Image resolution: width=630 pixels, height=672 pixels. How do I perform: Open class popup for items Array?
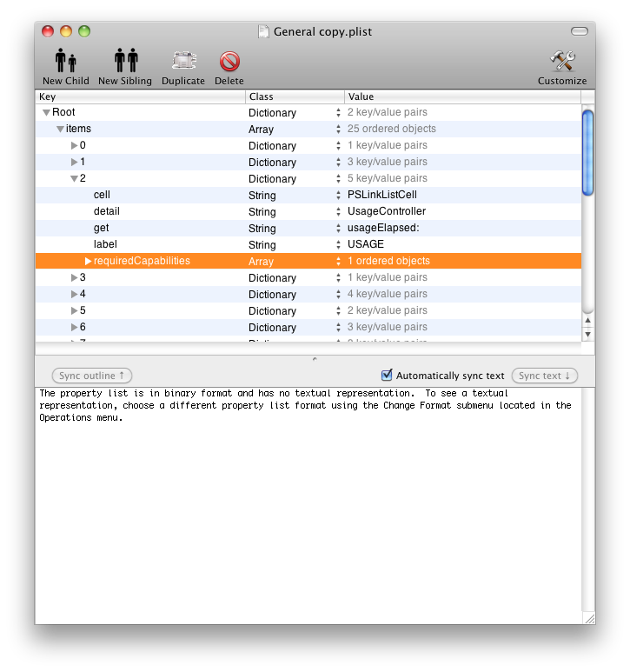(x=338, y=129)
